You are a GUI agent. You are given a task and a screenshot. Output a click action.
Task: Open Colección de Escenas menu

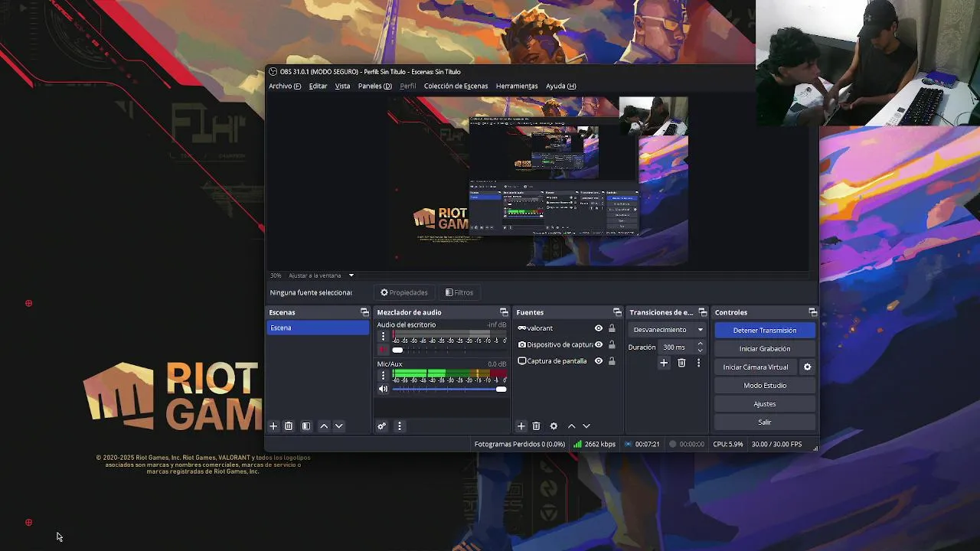click(x=456, y=86)
